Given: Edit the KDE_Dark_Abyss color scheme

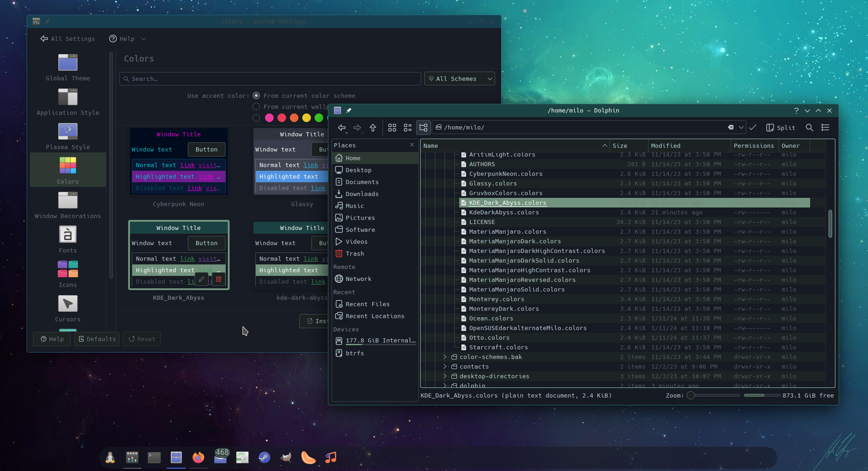Looking at the screenshot, I should click(202, 279).
